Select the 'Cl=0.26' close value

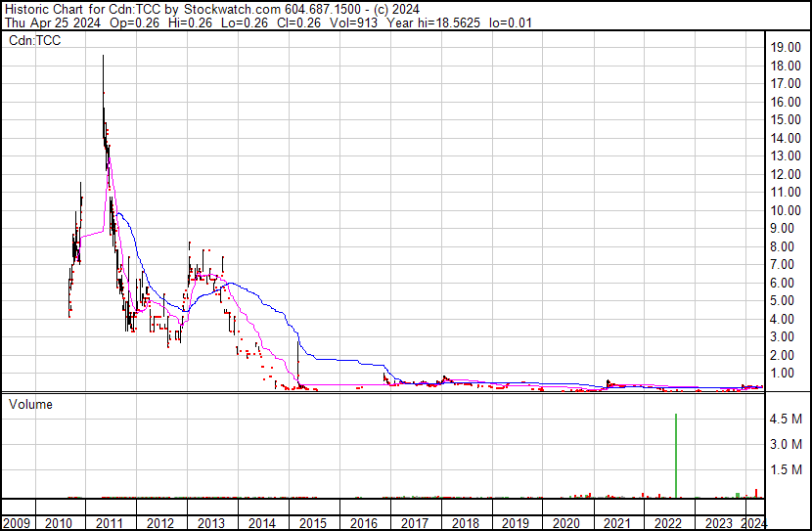pyautogui.click(x=298, y=22)
